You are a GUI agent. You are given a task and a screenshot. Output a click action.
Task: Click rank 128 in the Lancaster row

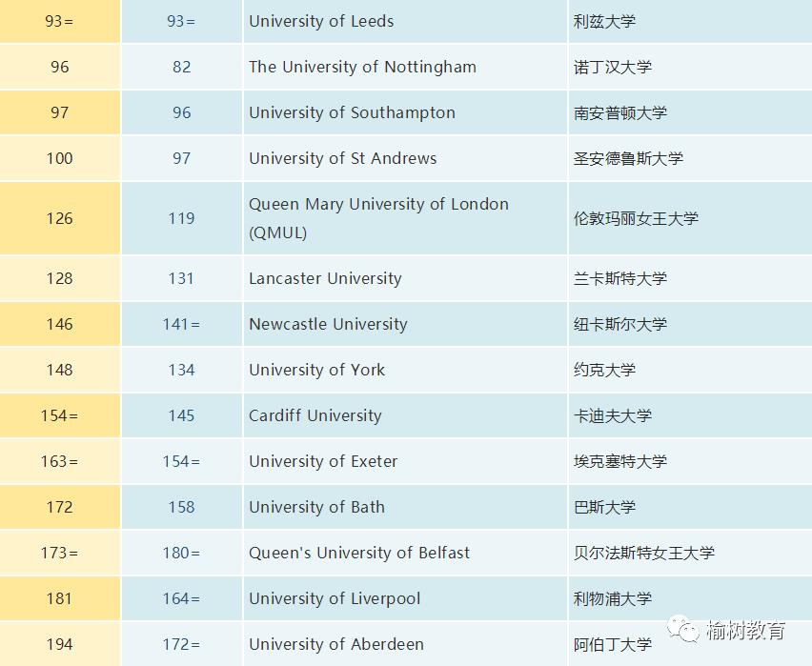click(x=59, y=278)
